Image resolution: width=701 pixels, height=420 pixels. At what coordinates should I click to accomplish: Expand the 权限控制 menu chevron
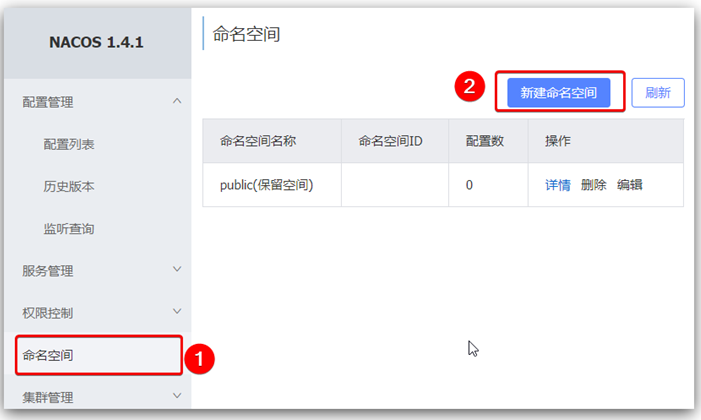click(x=177, y=311)
